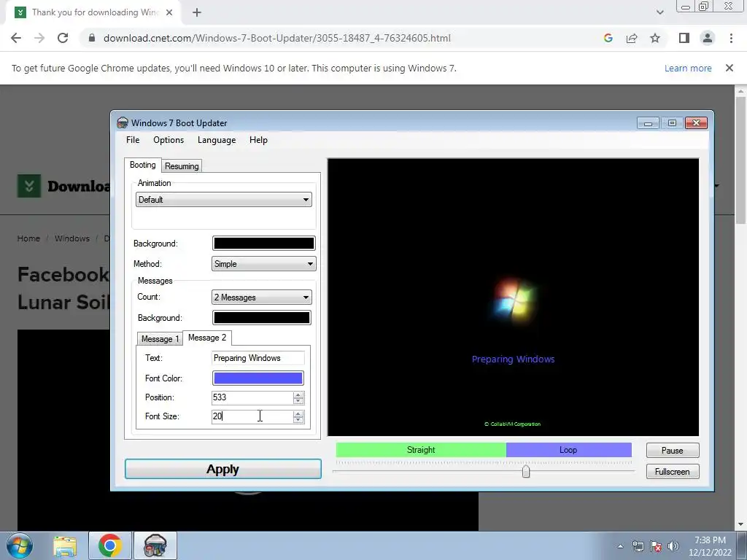Screen dimensions: 747x560
Task: Decrease Position with down spinner
Action: tap(298, 401)
